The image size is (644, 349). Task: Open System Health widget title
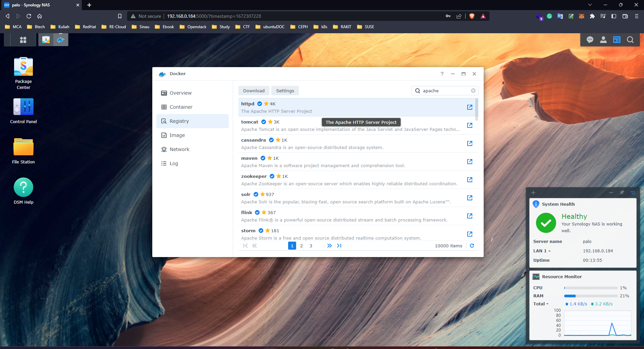558,204
